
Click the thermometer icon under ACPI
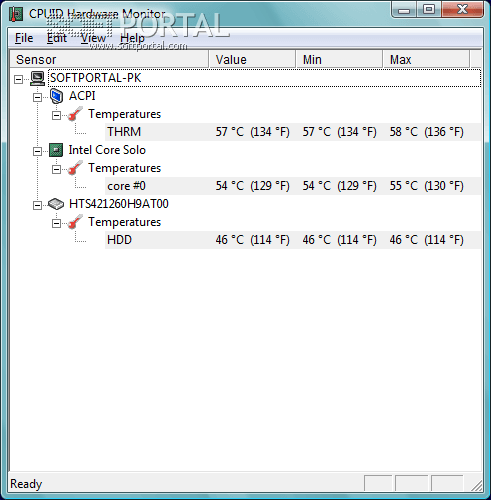coord(75,114)
